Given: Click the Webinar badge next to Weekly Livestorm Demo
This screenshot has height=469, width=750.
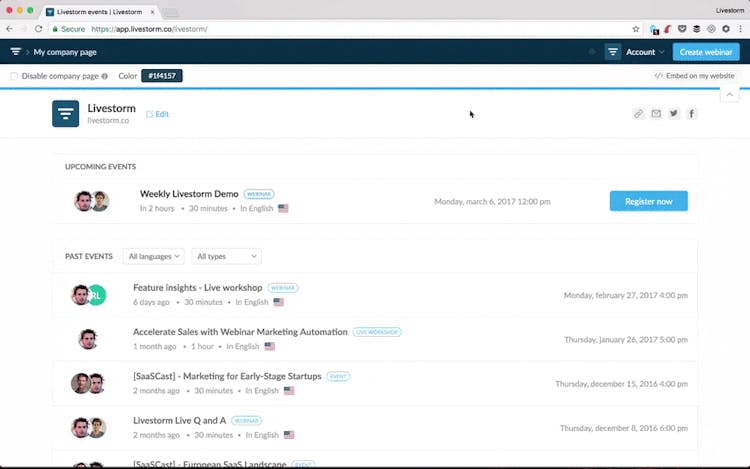Looking at the screenshot, I should pos(259,194).
